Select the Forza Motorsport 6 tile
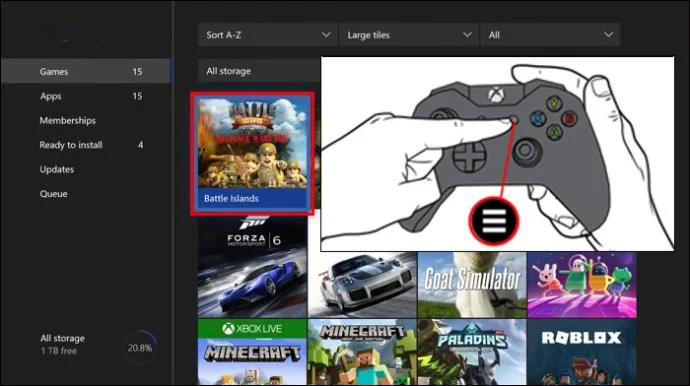The height and width of the screenshot is (386, 690). 252,267
